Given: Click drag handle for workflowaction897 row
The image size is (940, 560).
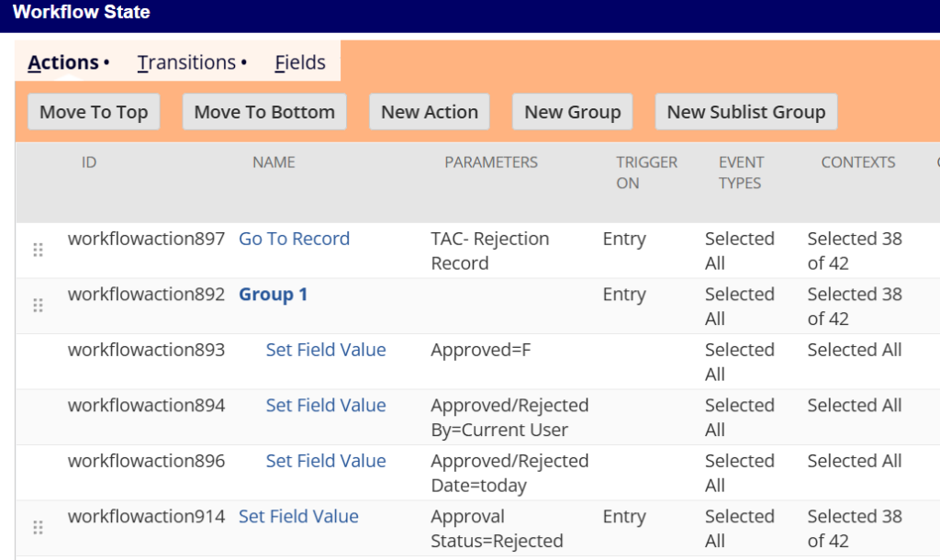Looking at the screenshot, I should point(38,250).
